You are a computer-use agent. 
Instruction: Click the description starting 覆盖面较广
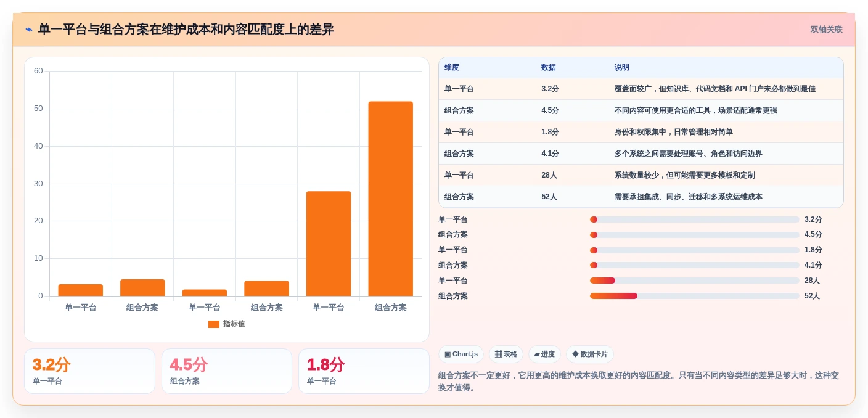(715, 89)
